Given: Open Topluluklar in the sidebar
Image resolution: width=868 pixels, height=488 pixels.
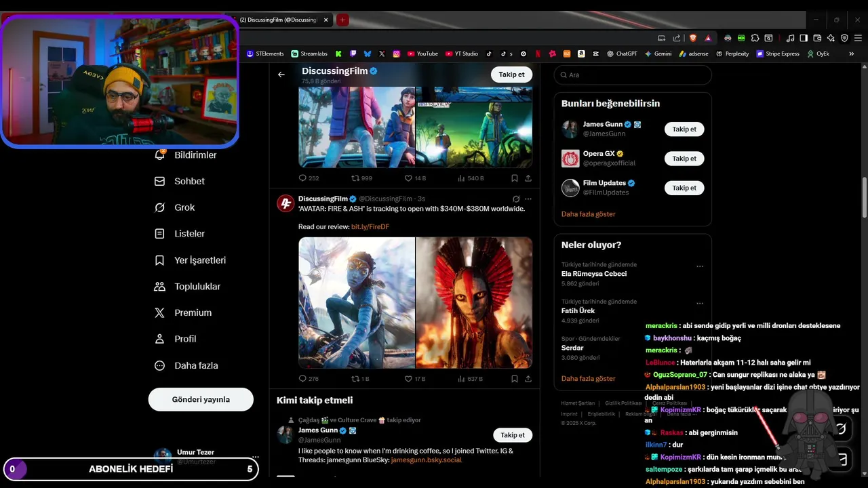Looking at the screenshot, I should pyautogui.click(x=188, y=287).
